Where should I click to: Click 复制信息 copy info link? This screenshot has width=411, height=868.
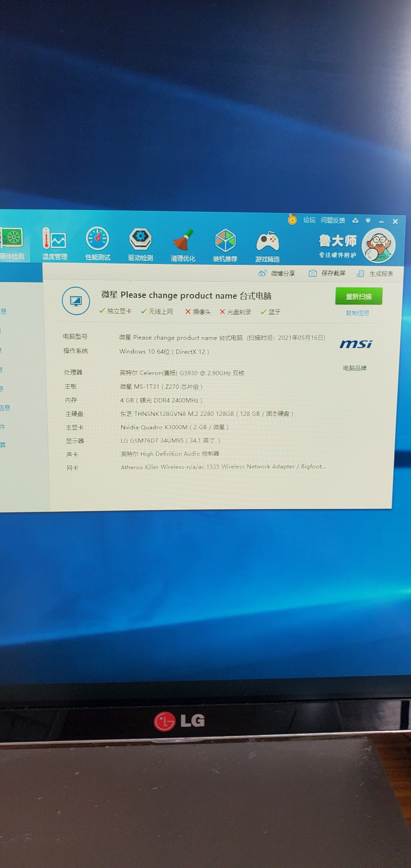pos(358,313)
